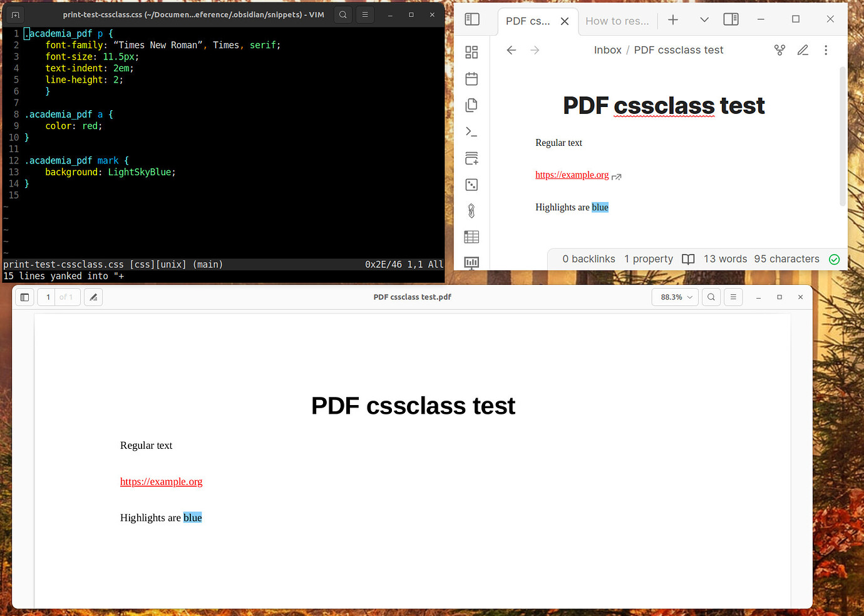The image size is (864, 616).
Task: Click the Inbox breadcrumb link
Action: point(607,49)
